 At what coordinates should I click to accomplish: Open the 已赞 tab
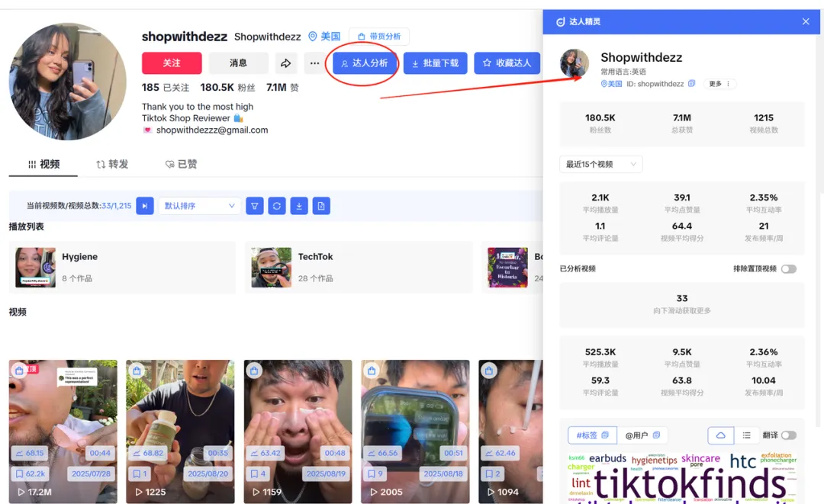(182, 164)
